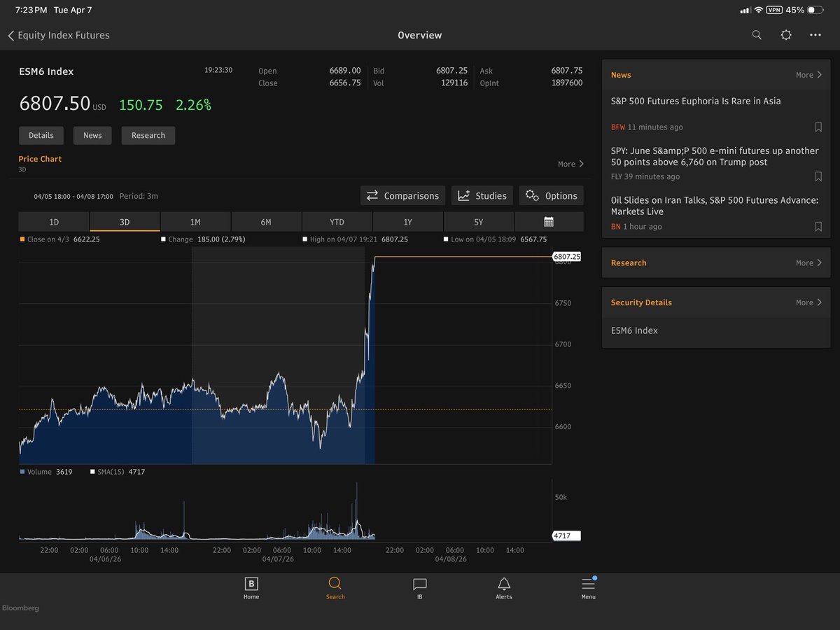The height and width of the screenshot is (630, 840).
Task: Click the Research button under price
Action: [x=148, y=136]
